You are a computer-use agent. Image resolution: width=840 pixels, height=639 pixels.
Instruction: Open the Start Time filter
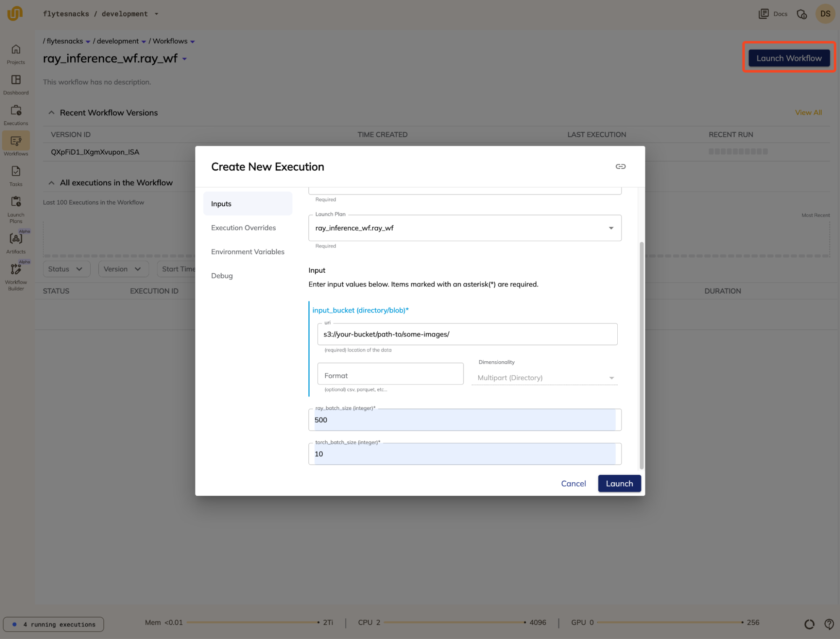click(176, 269)
